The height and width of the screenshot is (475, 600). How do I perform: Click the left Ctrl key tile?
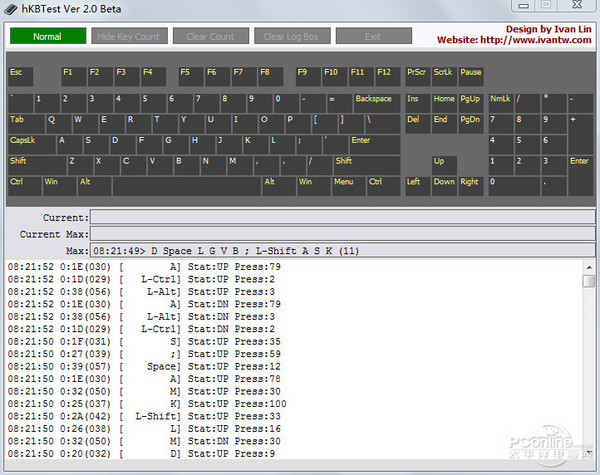[x=25, y=186]
